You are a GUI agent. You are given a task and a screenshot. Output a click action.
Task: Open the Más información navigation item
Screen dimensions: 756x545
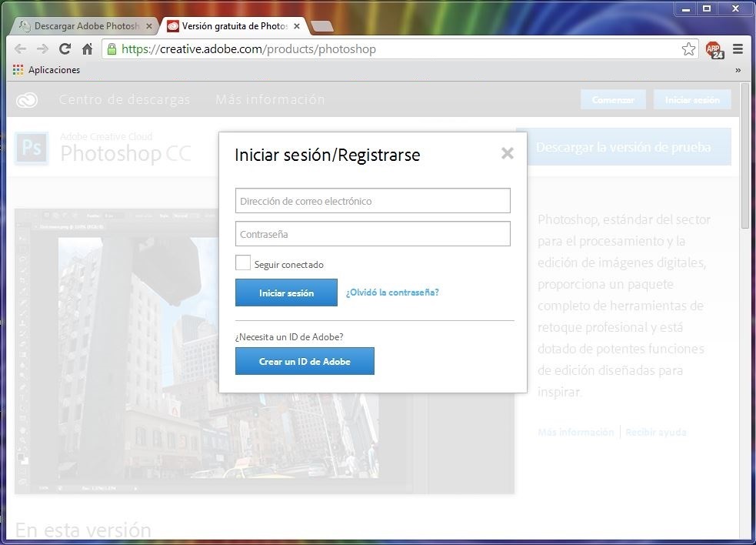coord(270,99)
